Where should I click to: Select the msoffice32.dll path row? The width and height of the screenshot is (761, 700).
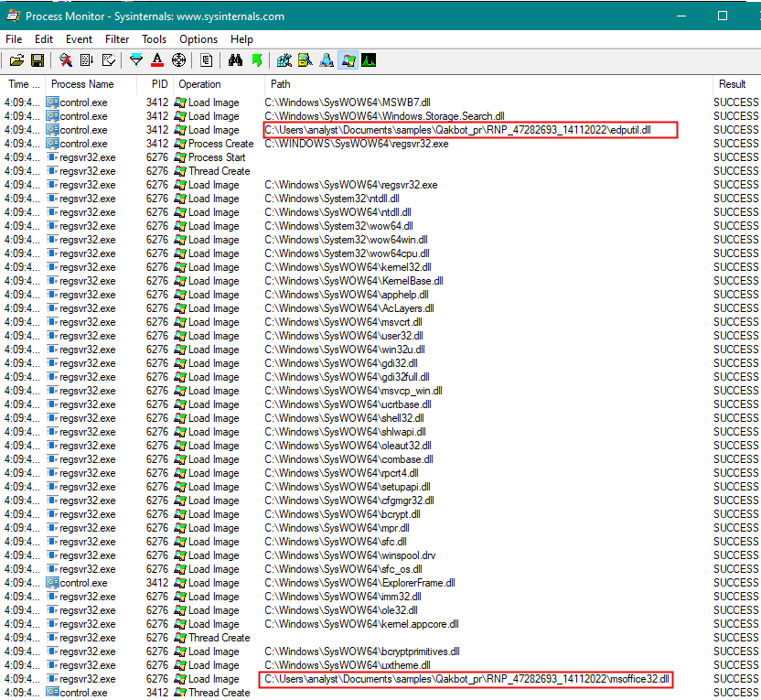(466, 679)
